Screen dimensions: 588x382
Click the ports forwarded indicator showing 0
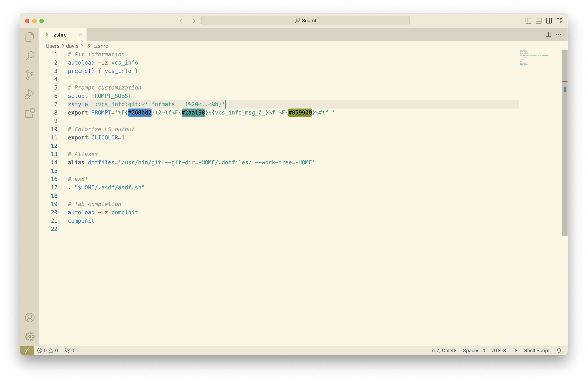pos(69,350)
